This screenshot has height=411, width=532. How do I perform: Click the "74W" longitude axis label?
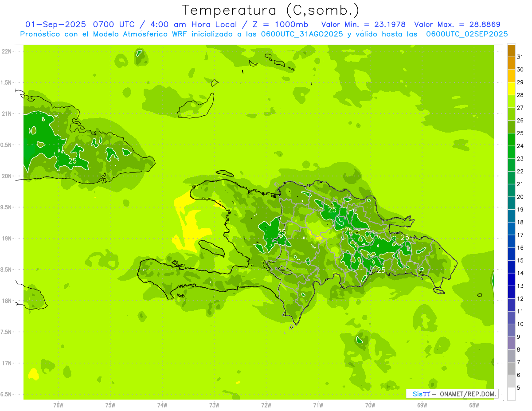(162, 405)
